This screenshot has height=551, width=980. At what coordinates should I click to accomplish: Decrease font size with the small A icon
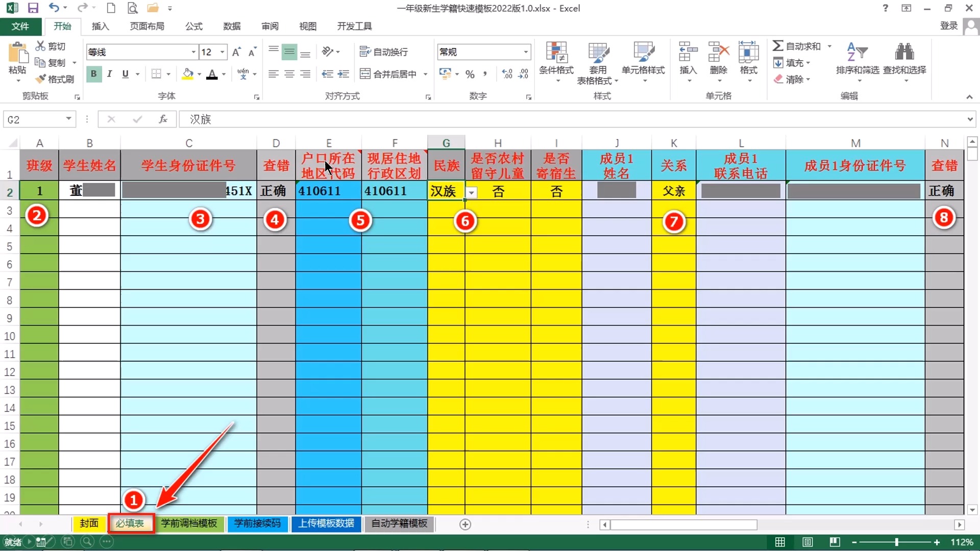[x=252, y=52]
